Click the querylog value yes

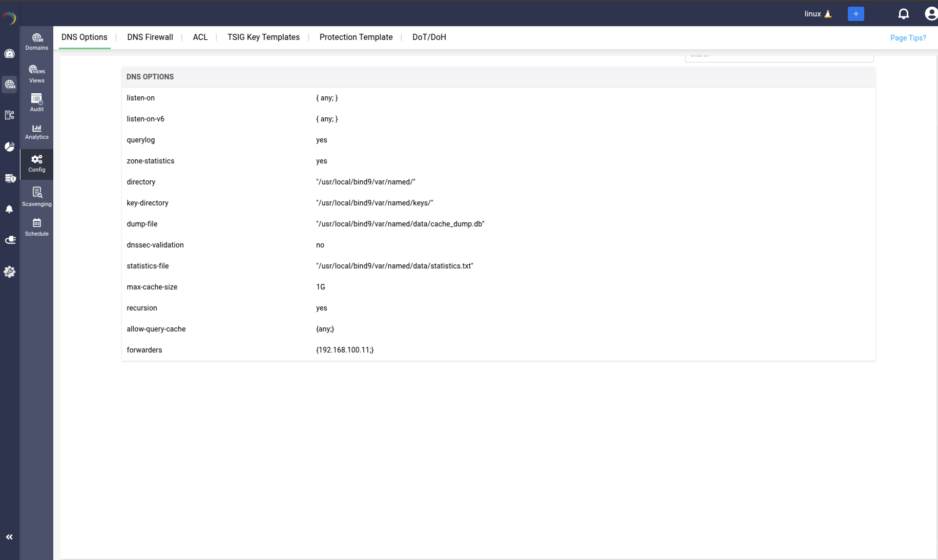click(322, 140)
